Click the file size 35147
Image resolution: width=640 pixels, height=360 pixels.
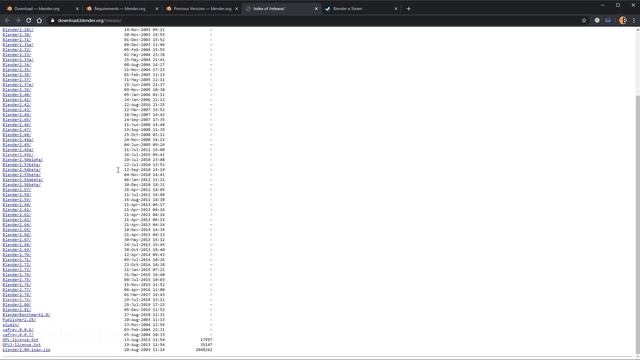206,345
